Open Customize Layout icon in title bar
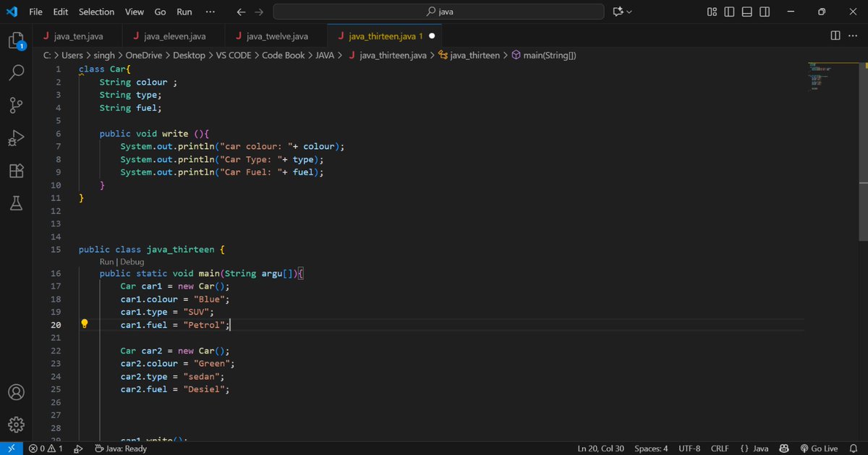The height and width of the screenshot is (455, 868). [x=712, y=12]
